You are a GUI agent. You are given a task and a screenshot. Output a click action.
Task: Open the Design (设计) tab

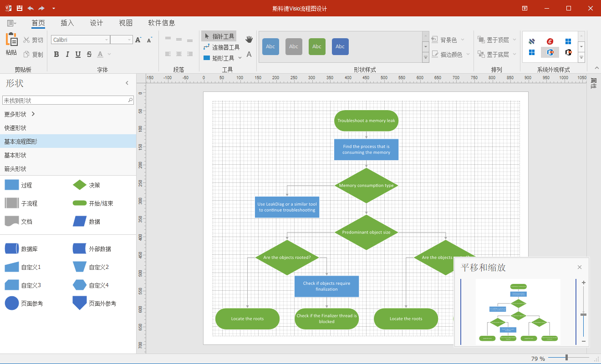click(x=97, y=23)
